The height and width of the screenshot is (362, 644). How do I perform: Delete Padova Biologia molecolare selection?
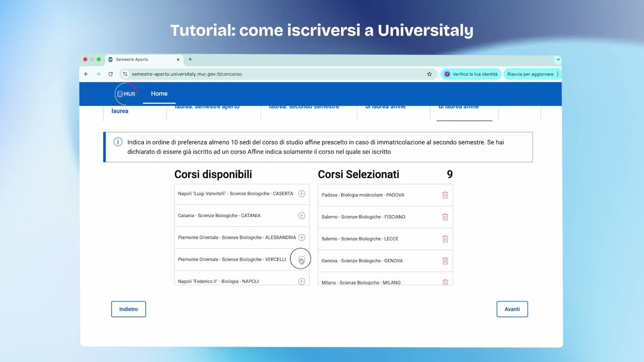pos(445,195)
